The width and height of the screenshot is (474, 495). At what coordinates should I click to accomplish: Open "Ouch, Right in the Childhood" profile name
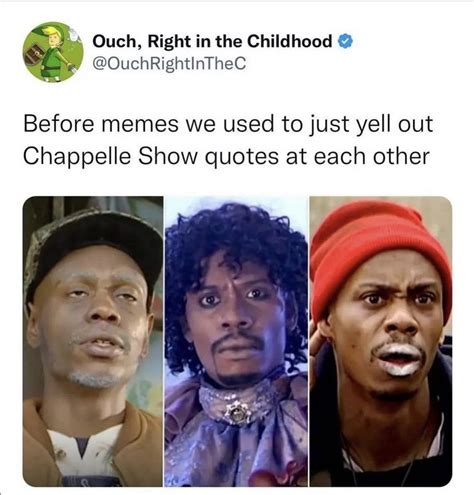212,42
